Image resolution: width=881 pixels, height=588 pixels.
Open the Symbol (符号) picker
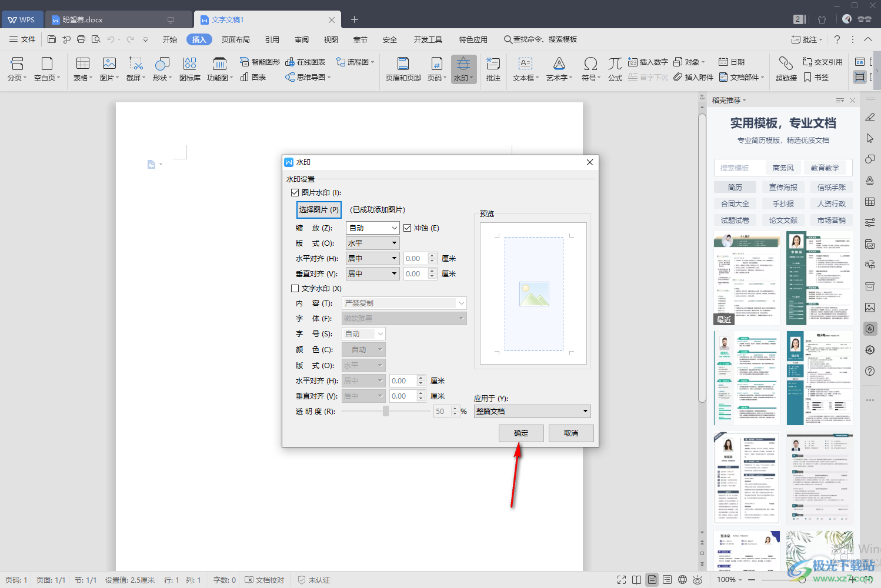[590, 69]
